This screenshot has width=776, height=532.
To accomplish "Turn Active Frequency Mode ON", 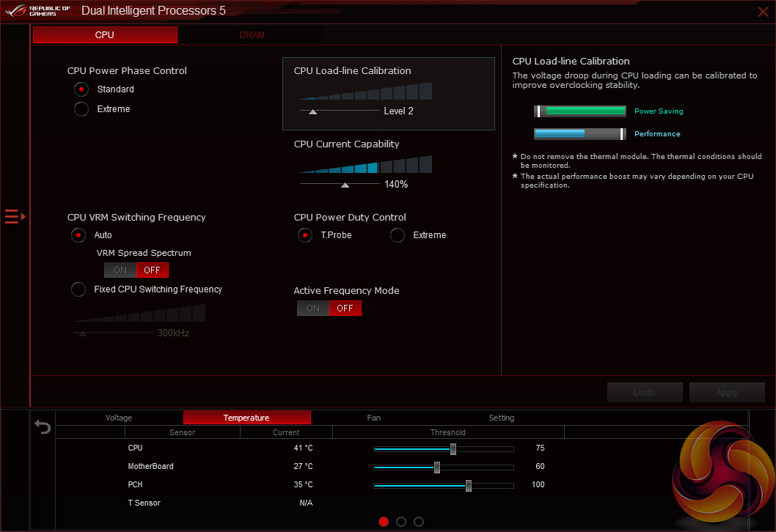I will (x=313, y=309).
